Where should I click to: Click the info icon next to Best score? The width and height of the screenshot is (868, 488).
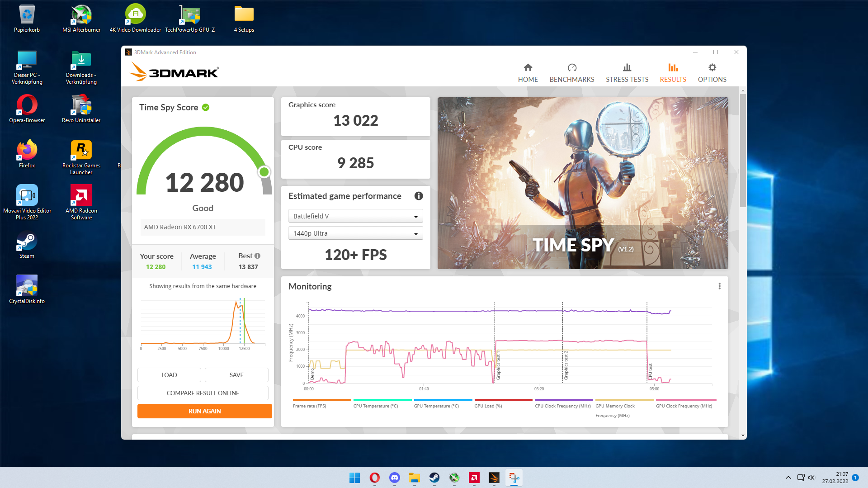tap(258, 256)
